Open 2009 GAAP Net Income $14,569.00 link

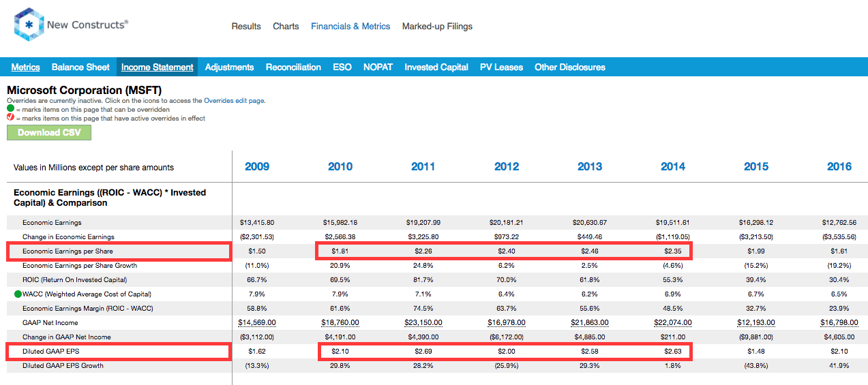pos(257,323)
